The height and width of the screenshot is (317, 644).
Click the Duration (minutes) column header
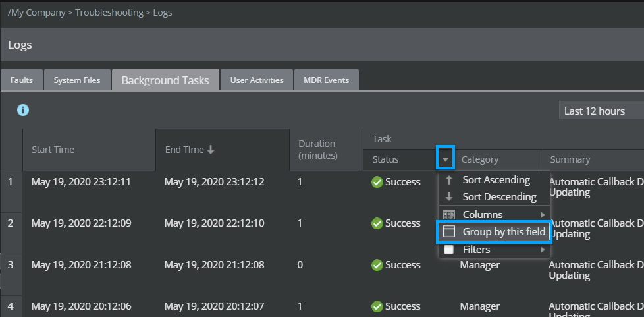tap(327, 150)
